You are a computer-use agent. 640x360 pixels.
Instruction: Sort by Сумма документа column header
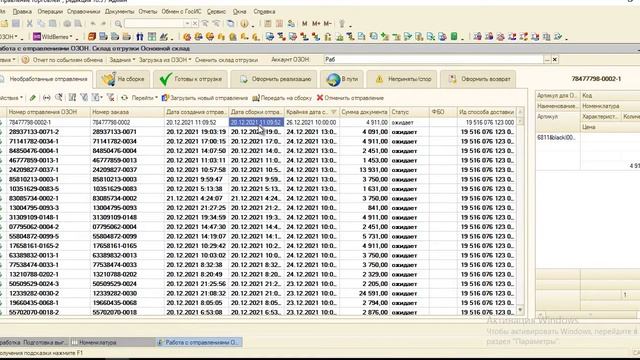click(x=364, y=112)
